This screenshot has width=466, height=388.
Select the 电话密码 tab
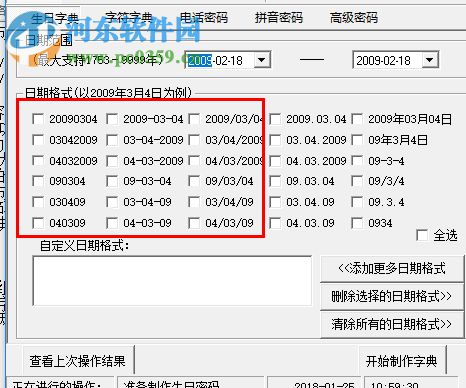(x=204, y=17)
